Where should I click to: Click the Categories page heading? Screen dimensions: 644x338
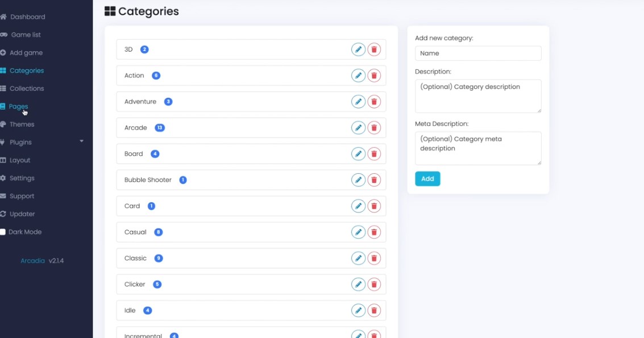[142, 11]
